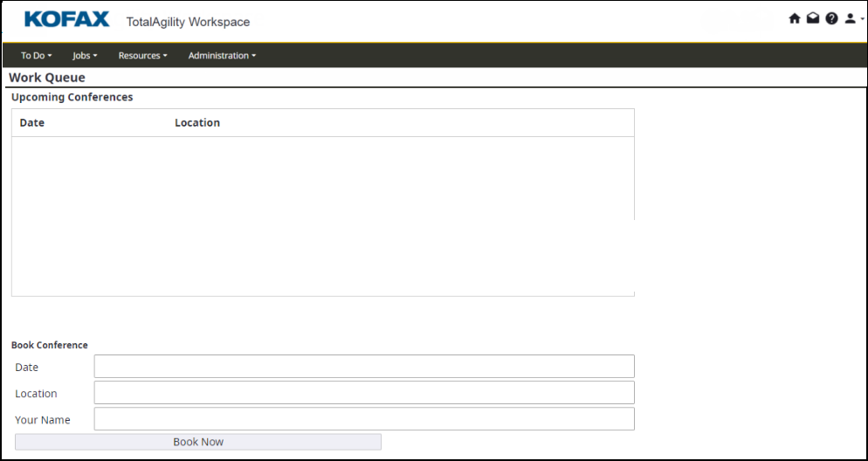Image resolution: width=868 pixels, height=461 pixels.
Task: Click the Date input field under Book Conference
Action: 364,367
